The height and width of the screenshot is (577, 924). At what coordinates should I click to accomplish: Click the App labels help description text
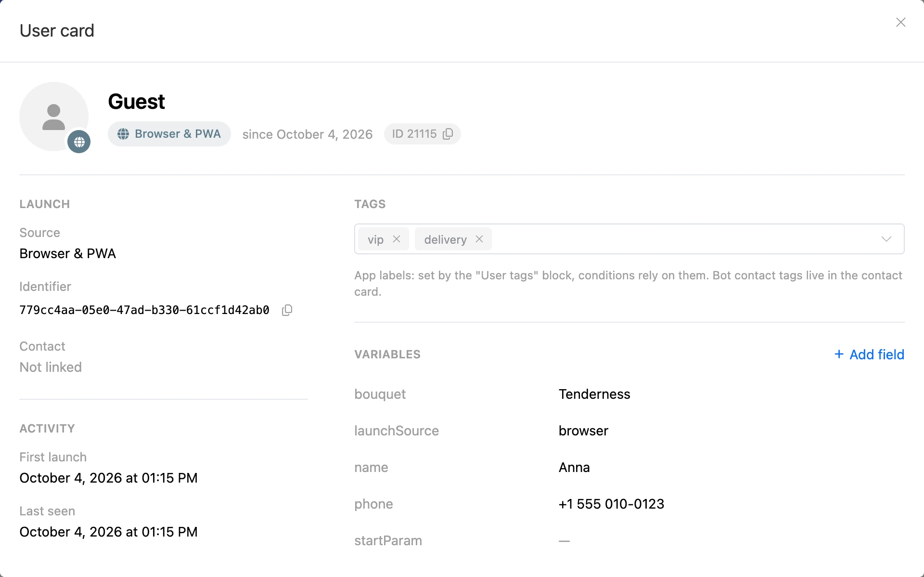629,283
